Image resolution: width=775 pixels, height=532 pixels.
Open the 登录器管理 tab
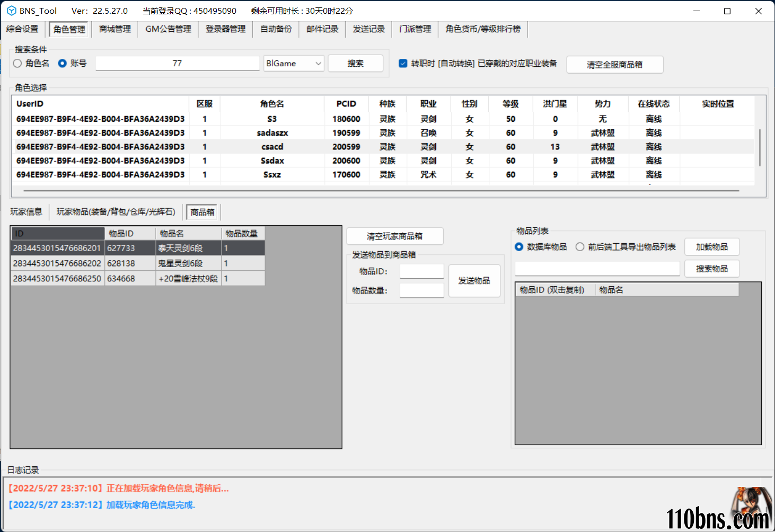pos(226,29)
